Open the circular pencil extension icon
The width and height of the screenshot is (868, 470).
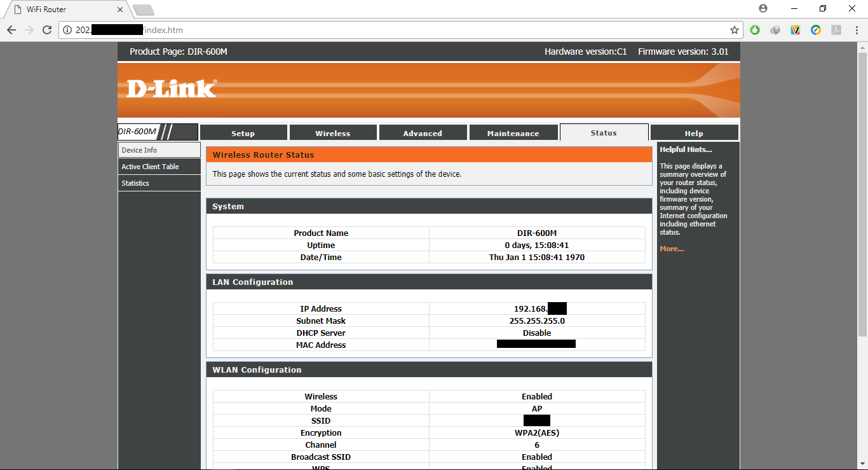coord(816,30)
